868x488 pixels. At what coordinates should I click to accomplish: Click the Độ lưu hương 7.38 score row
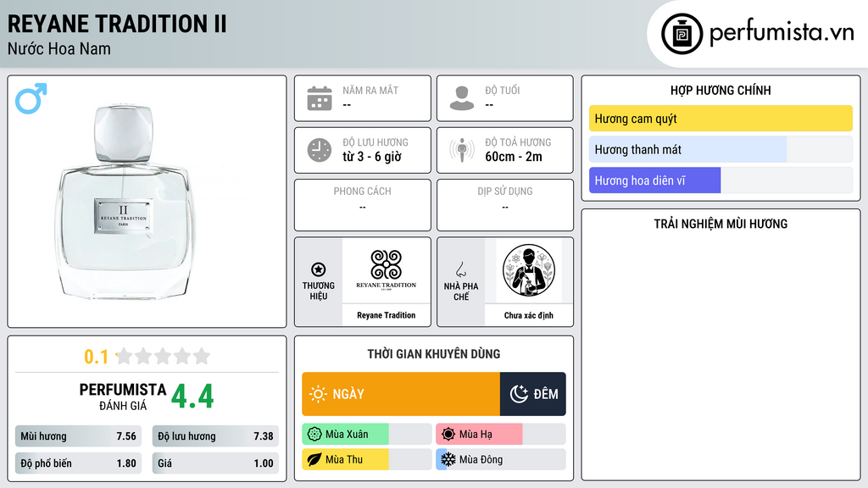coord(215,436)
